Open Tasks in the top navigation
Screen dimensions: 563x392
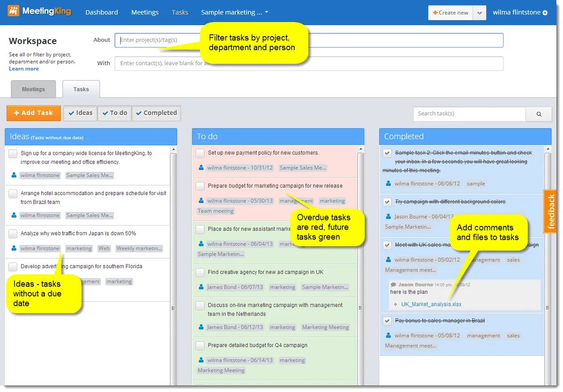(180, 12)
